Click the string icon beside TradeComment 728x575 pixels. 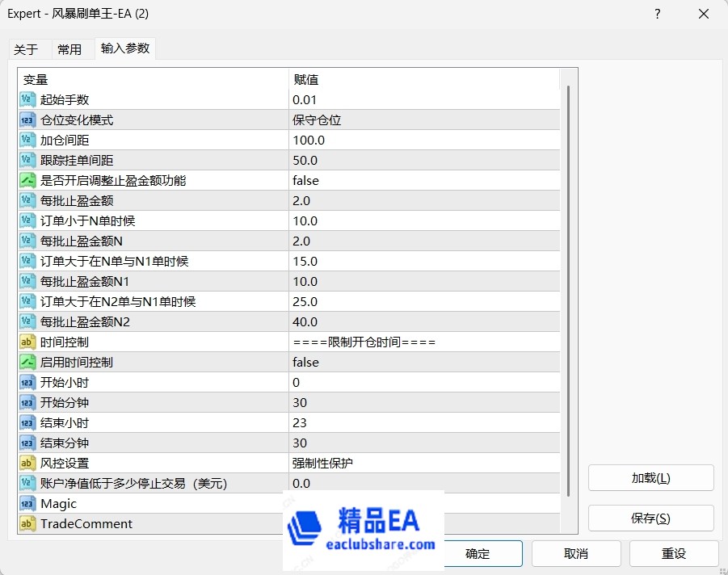pos(27,524)
